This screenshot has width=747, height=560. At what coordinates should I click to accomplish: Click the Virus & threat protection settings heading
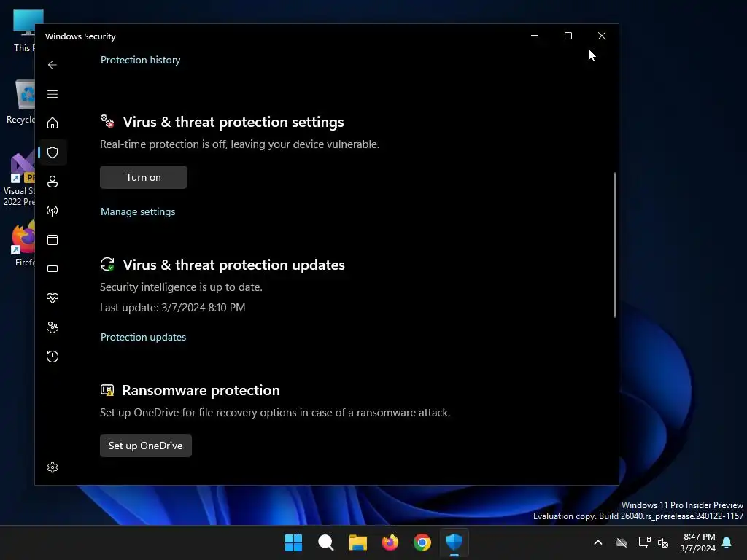click(x=233, y=122)
